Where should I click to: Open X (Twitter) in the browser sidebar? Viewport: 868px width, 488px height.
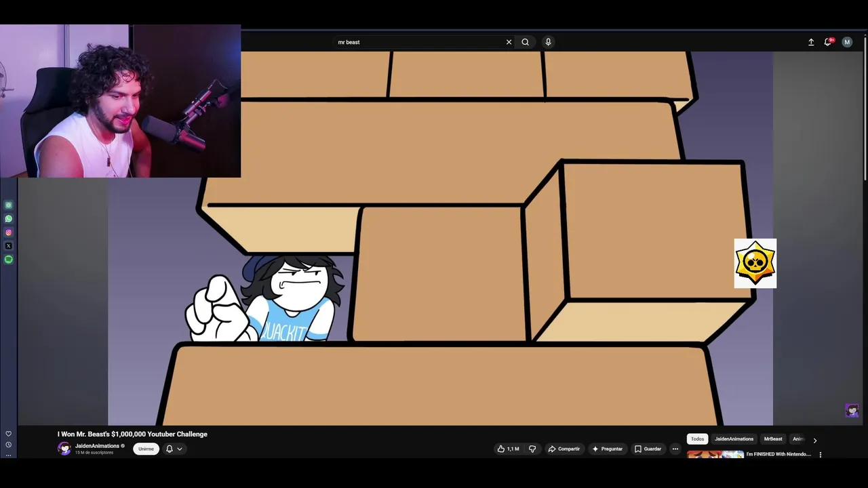9,246
